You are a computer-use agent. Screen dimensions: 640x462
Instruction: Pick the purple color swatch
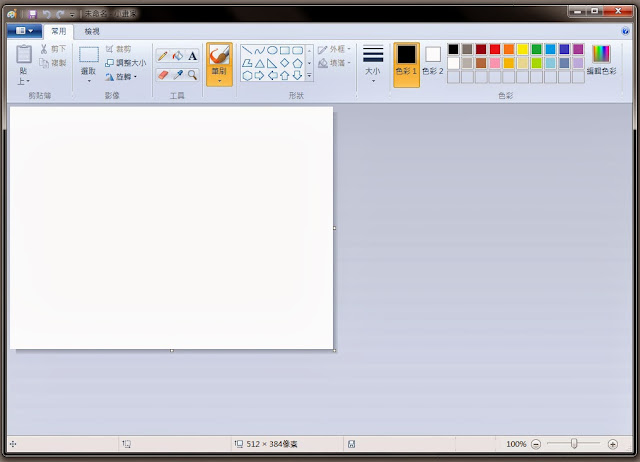click(x=578, y=49)
